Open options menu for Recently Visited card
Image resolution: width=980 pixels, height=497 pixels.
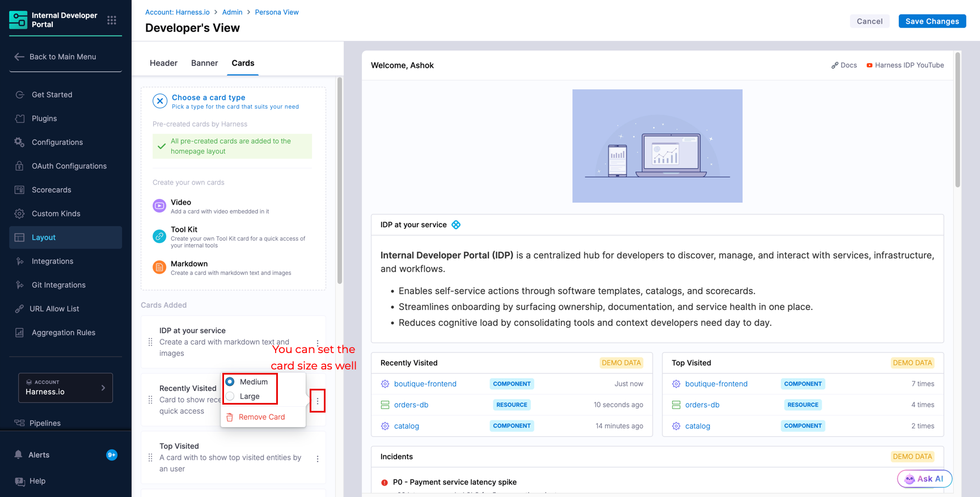coord(318,401)
